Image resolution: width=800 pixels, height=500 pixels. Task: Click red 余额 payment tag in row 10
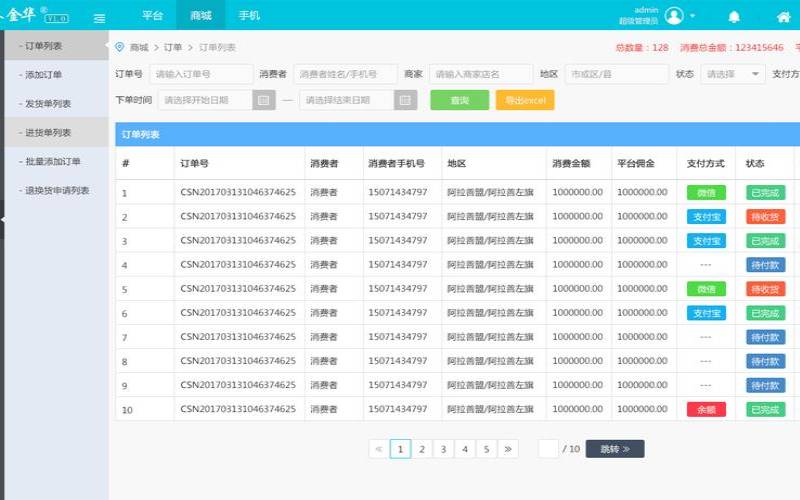(x=706, y=409)
